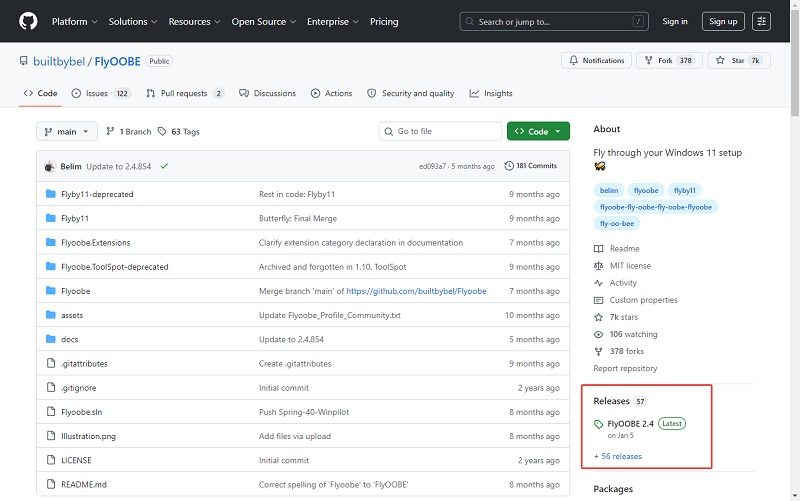This screenshot has width=800, height=501.
Task: Click the flyoobe topic tag
Action: point(646,190)
